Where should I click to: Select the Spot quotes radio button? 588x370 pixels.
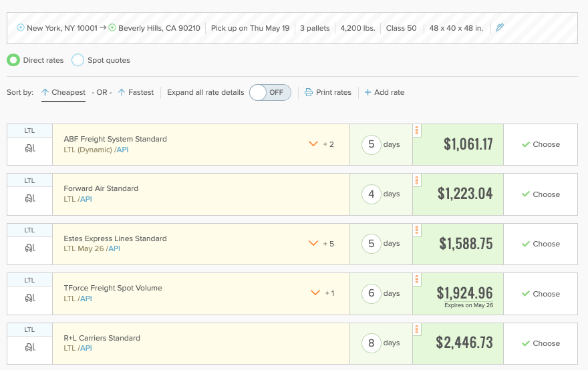click(78, 60)
